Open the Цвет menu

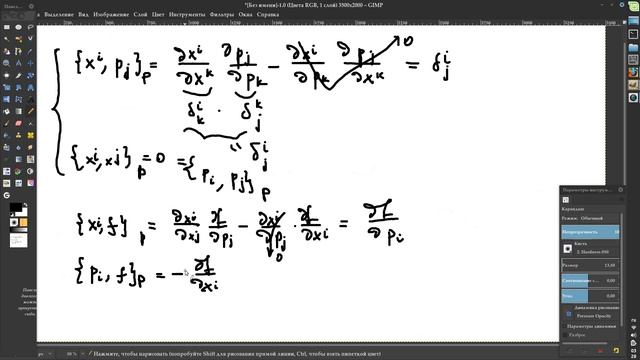(x=158, y=14)
